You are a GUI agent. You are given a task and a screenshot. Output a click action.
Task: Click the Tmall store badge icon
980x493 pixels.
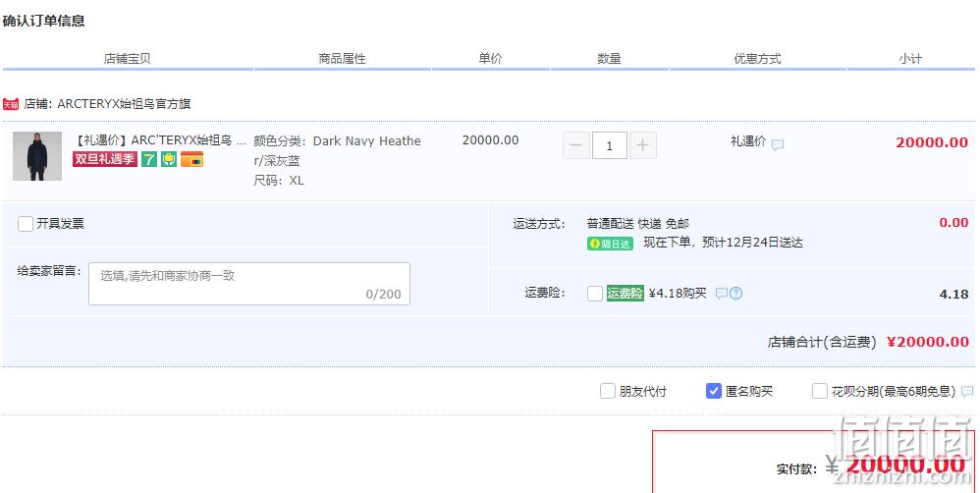(x=11, y=104)
